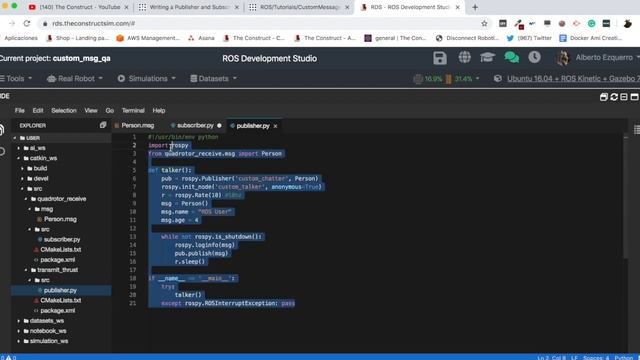Open the Twitter bookmark

529,38
